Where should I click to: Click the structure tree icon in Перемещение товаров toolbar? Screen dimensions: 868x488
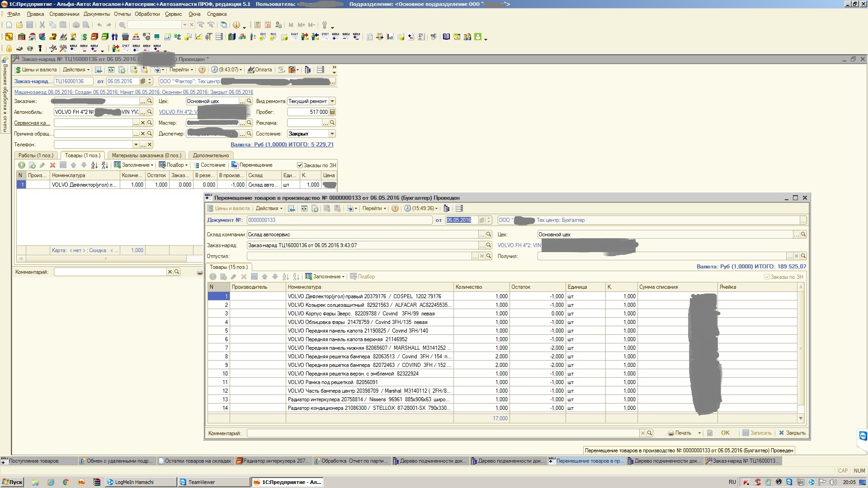click(x=447, y=208)
